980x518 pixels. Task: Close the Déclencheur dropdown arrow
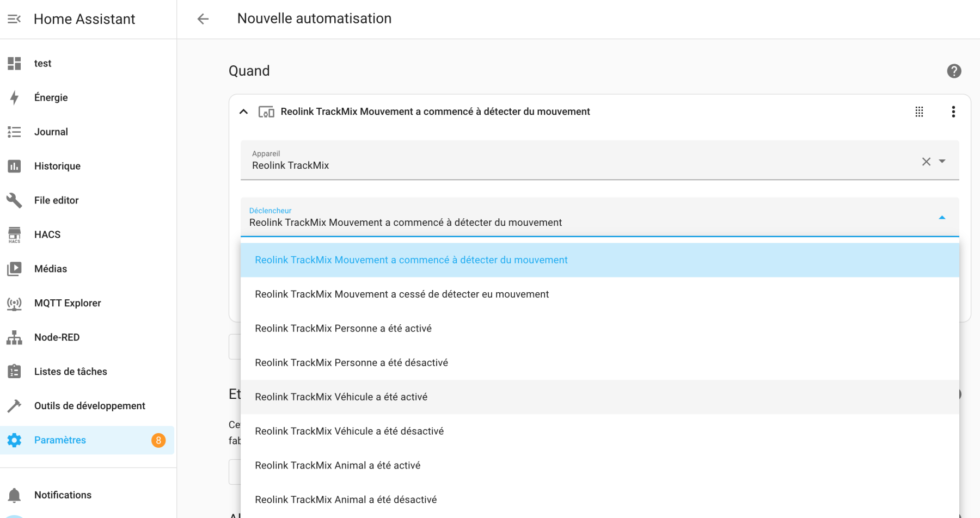[x=942, y=218]
